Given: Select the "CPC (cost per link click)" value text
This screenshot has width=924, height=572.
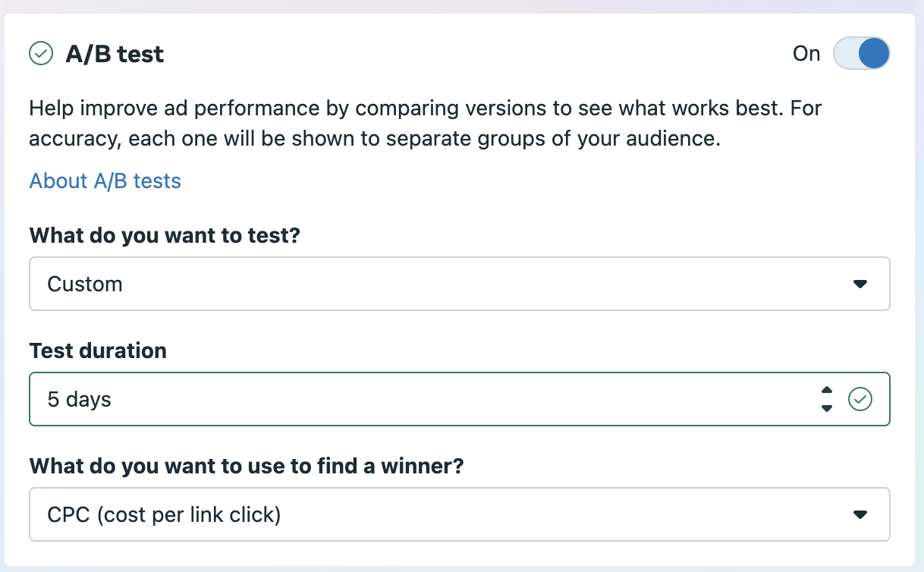Looking at the screenshot, I should click(164, 515).
